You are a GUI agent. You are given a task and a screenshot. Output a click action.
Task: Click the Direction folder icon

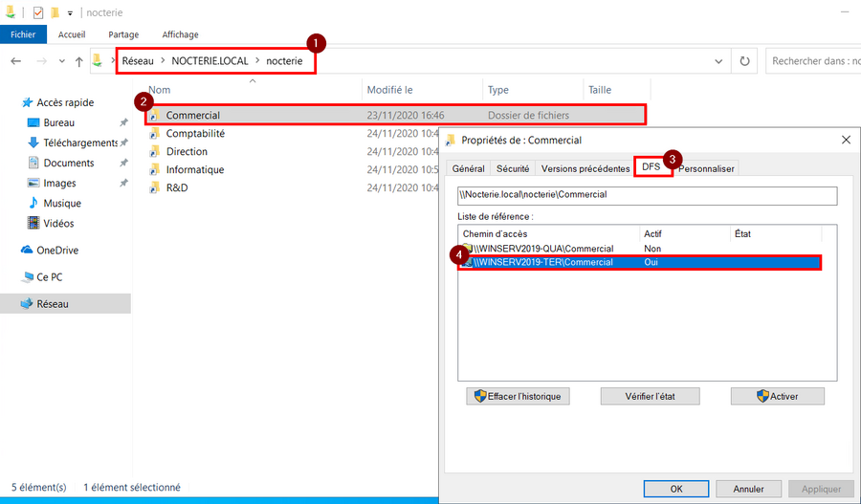click(154, 152)
